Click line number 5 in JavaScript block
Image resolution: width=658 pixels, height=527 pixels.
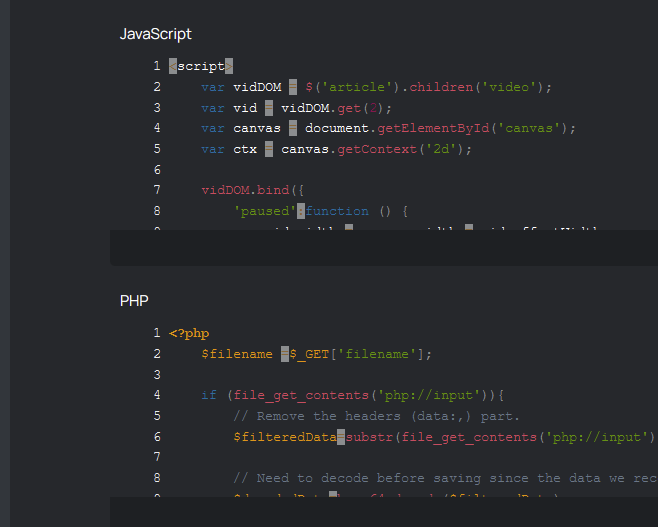point(157,149)
